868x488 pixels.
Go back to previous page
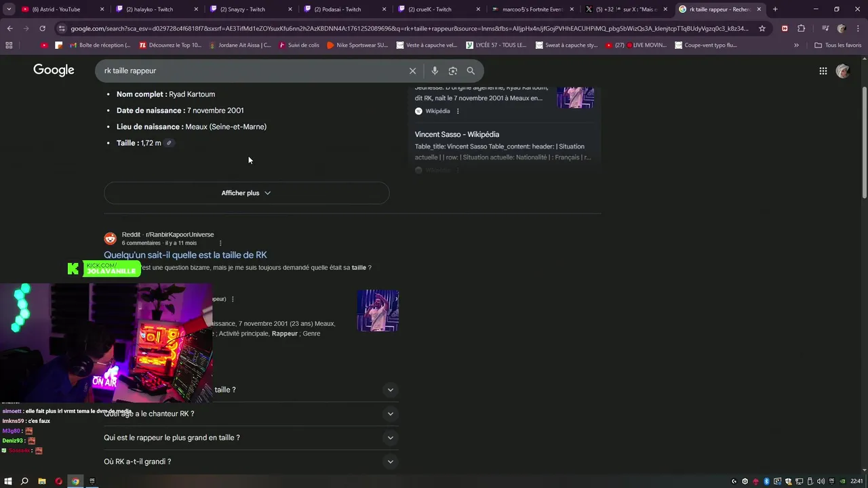pyautogui.click(x=9, y=28)
